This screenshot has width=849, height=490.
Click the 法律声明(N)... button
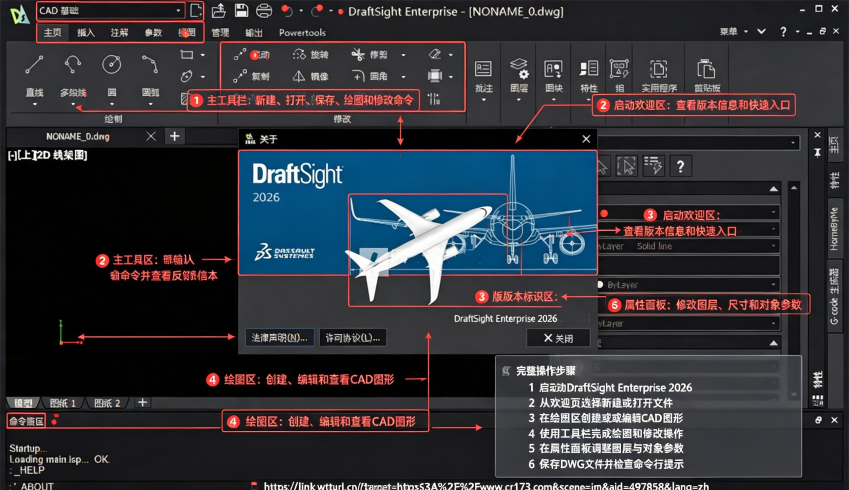279,338
